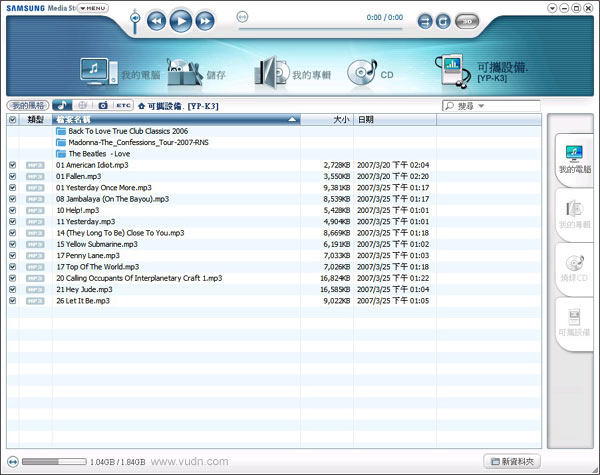Open 我的專輯 in right sidebar
Image resolution: width=600 pixels, height=475 pixels.
pos(574,215)
